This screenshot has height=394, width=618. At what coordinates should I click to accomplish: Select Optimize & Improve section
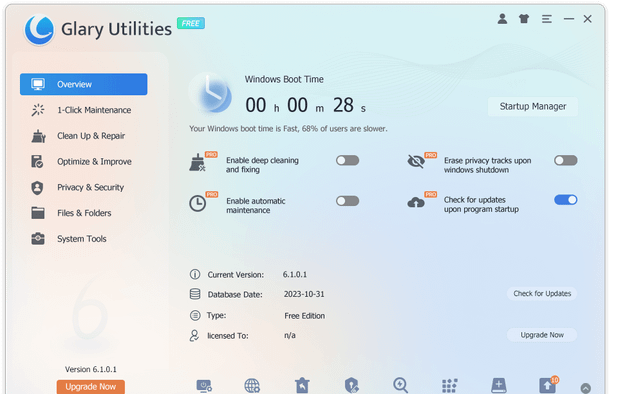point(94,162)
